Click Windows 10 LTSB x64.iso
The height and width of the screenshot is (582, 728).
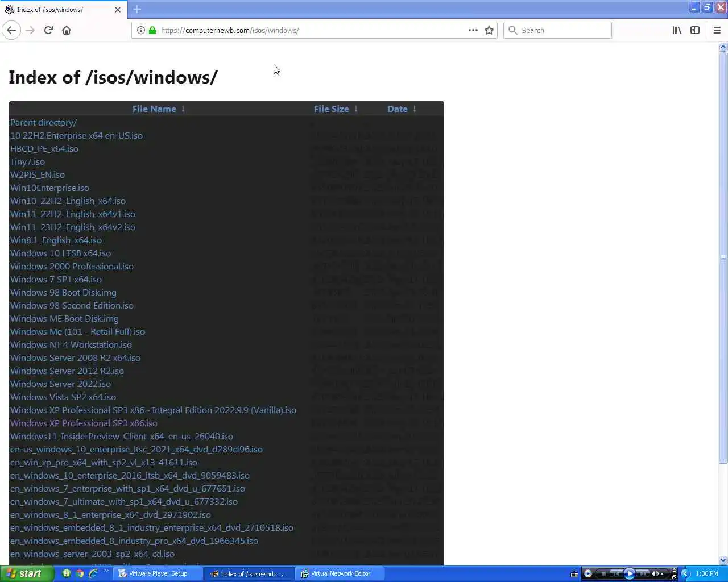point(60,253)
